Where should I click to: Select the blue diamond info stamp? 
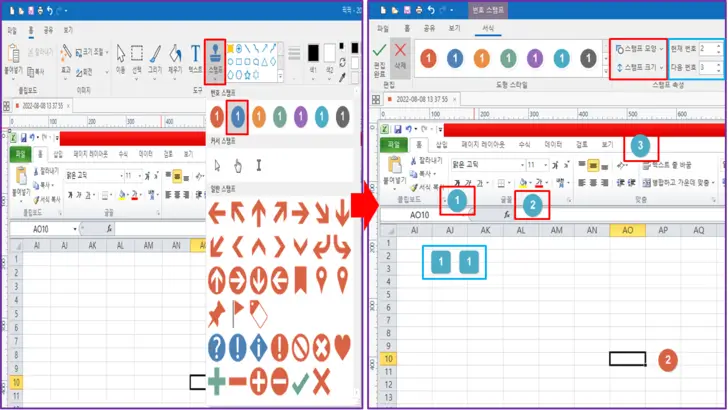(259, 347)
